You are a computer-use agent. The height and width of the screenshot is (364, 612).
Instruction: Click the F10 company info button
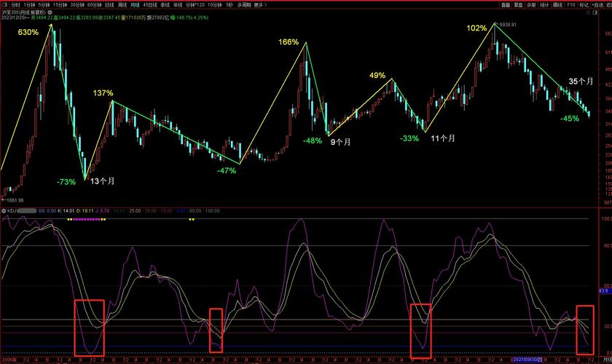(571, 4)
